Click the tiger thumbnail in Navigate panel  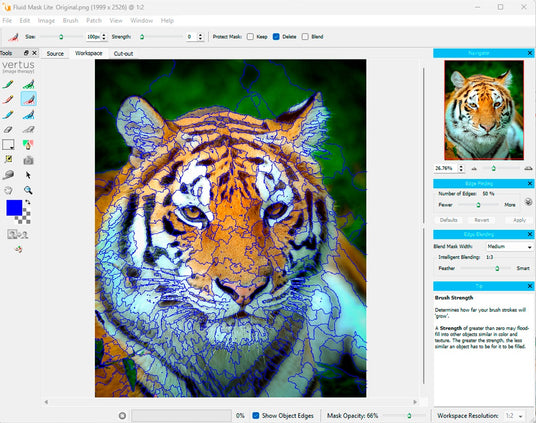coord(484,110)
